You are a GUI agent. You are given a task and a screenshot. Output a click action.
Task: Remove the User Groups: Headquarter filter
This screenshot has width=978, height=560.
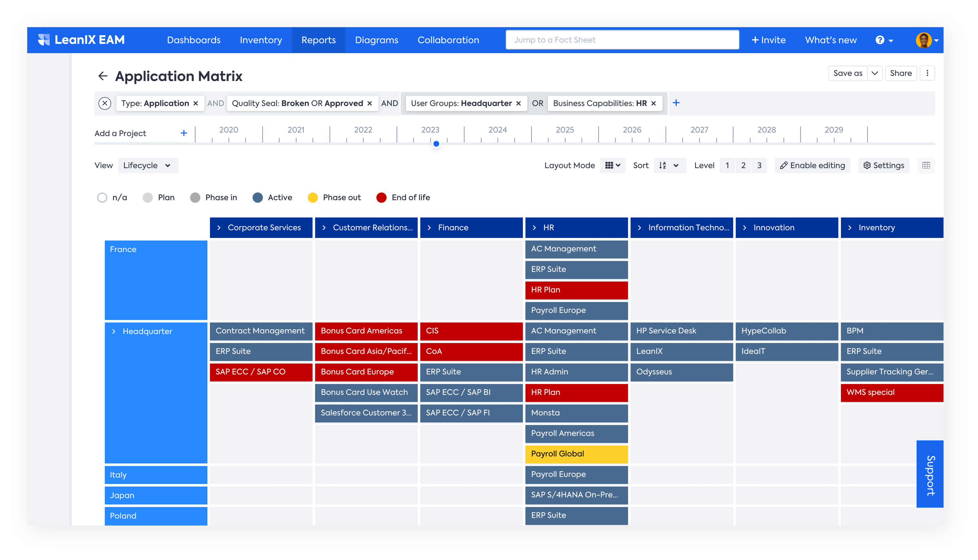point(518,103)
